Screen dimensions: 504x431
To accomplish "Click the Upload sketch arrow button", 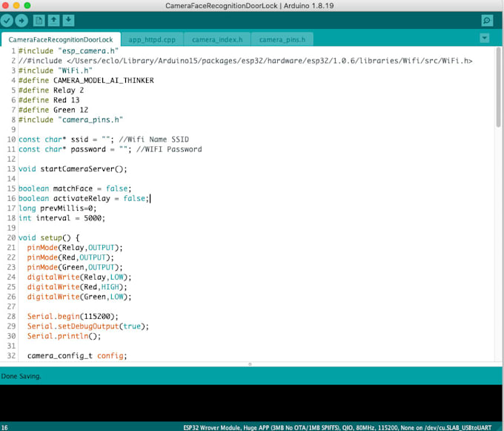I will pos(21,21).
